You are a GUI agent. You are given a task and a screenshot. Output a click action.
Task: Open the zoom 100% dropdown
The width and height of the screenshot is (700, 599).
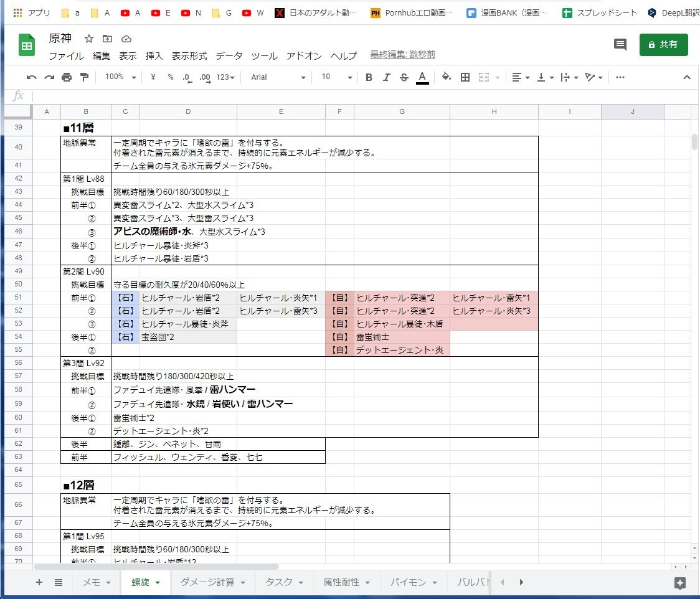point(121,77)
